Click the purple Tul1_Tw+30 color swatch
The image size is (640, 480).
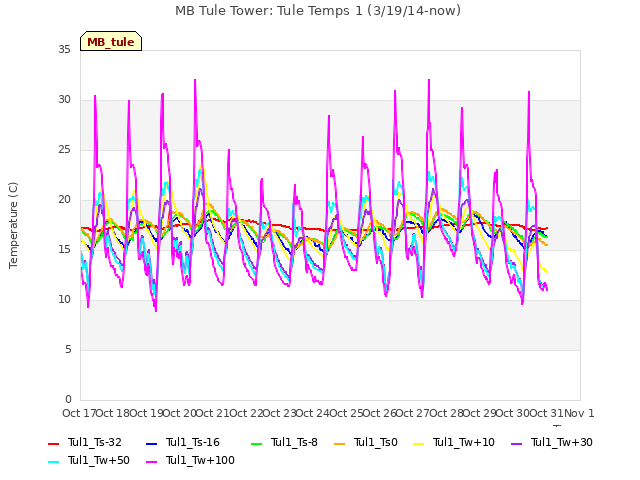[517, 443]
